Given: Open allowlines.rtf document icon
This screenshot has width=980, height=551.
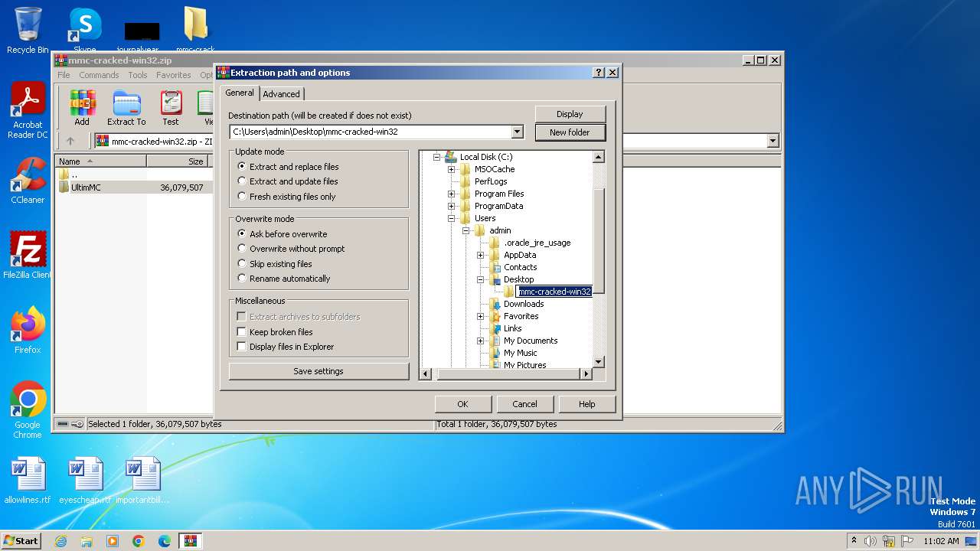Looking at the screenshot, I should tap(28, 481).
